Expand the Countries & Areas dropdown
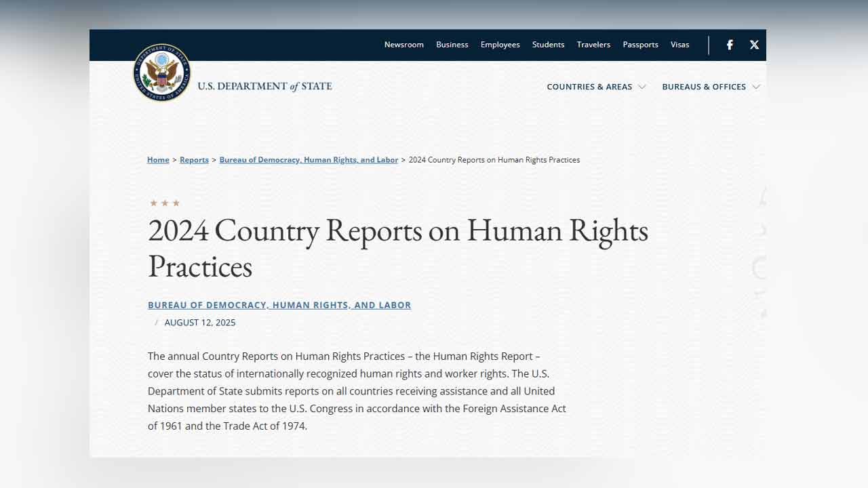868x488 pixels. pyautogui.click(x=595, y=87)
